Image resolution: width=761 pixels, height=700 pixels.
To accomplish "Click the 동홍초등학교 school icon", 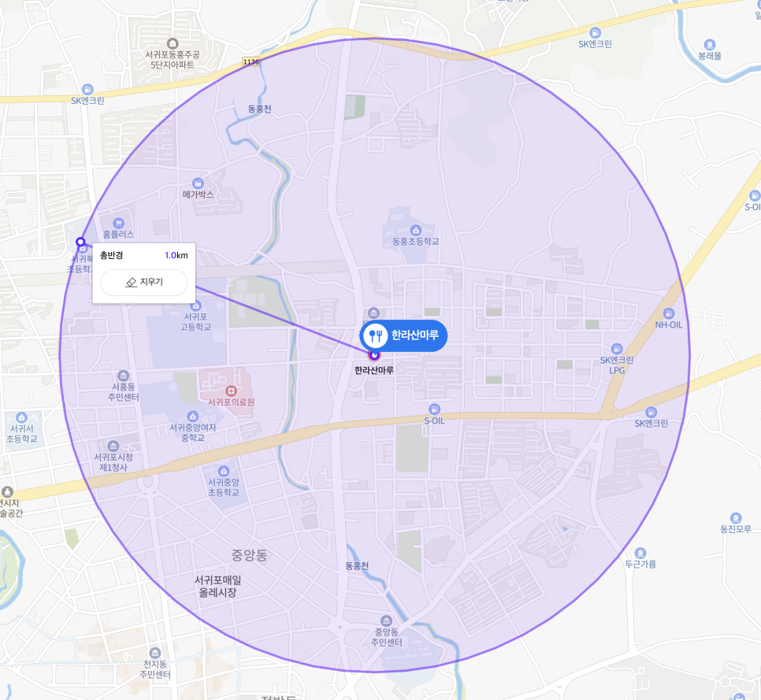I will (x=415, y=230).
